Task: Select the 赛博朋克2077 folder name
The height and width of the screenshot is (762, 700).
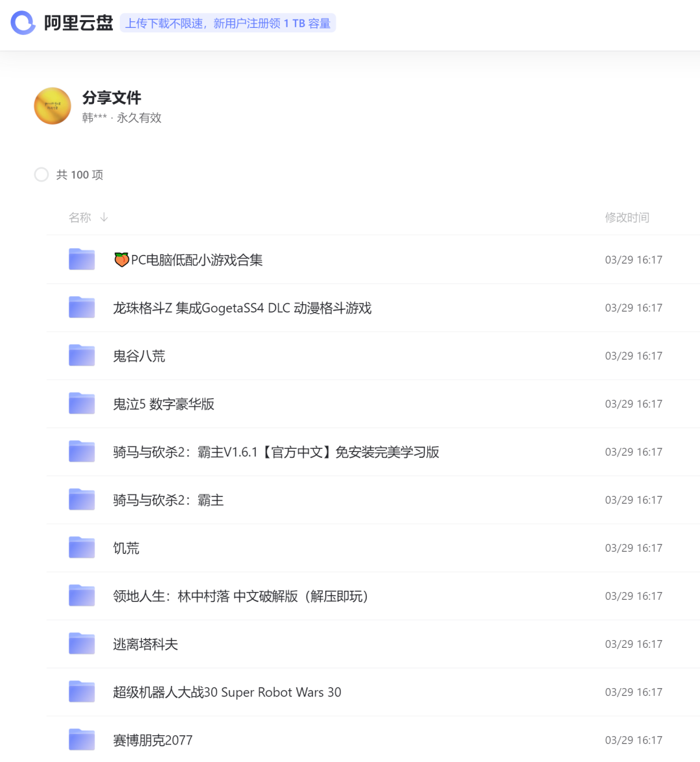Action: tap(153, 741)
